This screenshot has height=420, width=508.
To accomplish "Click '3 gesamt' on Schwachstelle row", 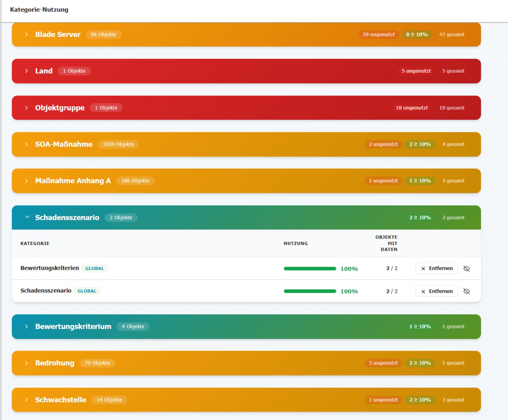I will [453, 400].
